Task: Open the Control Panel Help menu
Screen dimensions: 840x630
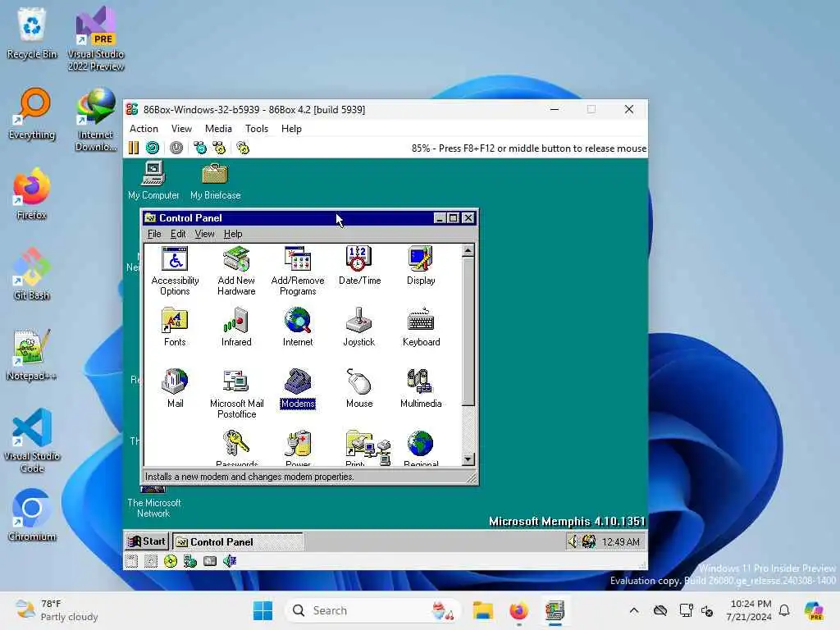Action: click(x=232, y=234)
